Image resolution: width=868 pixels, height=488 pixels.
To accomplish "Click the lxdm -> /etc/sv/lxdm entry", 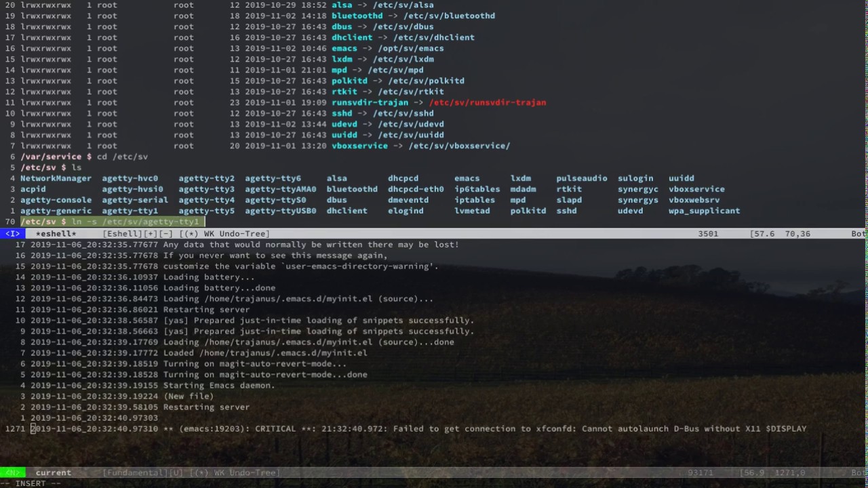I will coord(382,59).
